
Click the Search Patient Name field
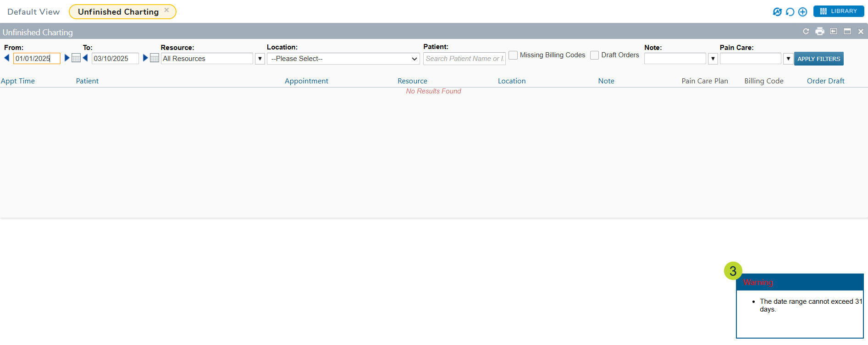click(464, 59)
